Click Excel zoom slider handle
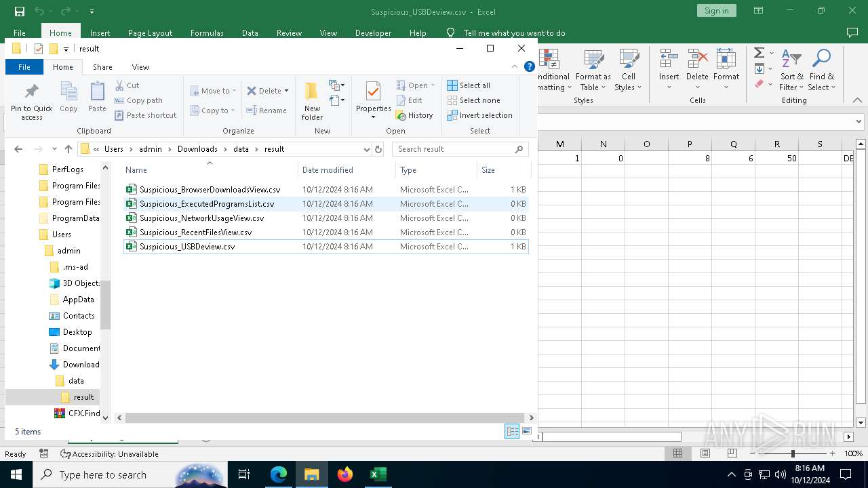Image resolution: width=868 pixels, height=488 pixels. (x=793, y=453)
